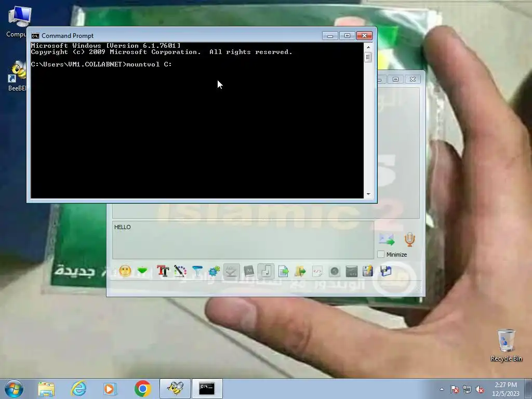The height and width of the screenshot is (399, 532).
Task: Toggle the music note beep icon
Action: click(x=266, y=271)
